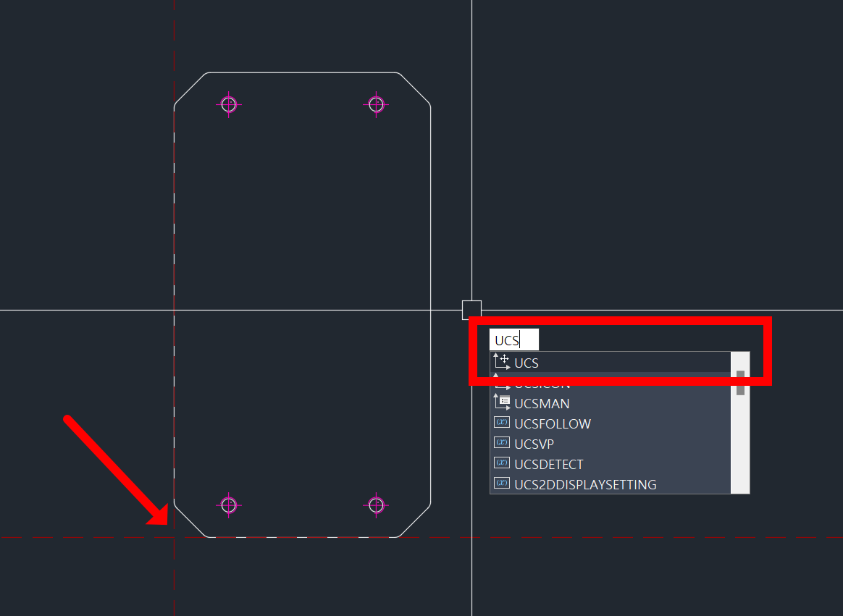The image size is (843, 616).
Task: Click the variable icon beside UCS2DDISPLAYSETTING
Action: pyautogui.click(x=502, y=484)
